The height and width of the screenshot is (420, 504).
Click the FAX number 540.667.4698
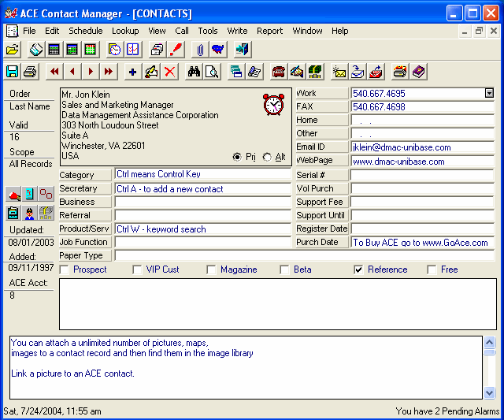coord(379,106)
